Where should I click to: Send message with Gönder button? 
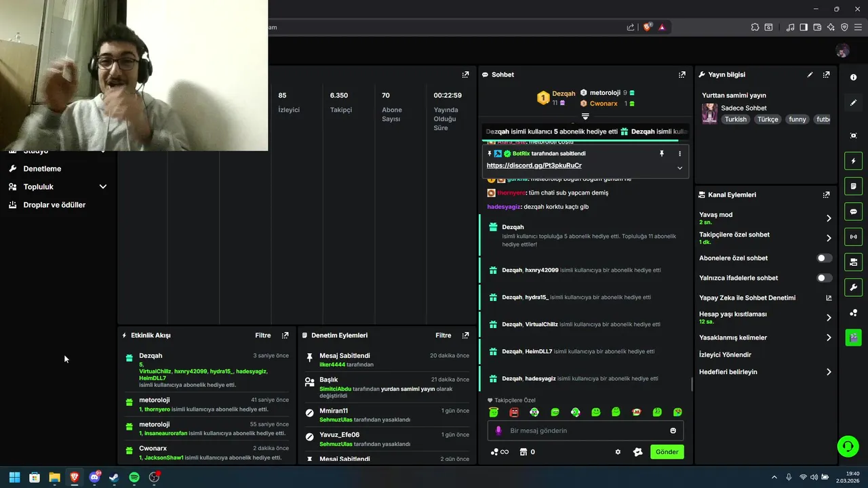click(667, 452)
